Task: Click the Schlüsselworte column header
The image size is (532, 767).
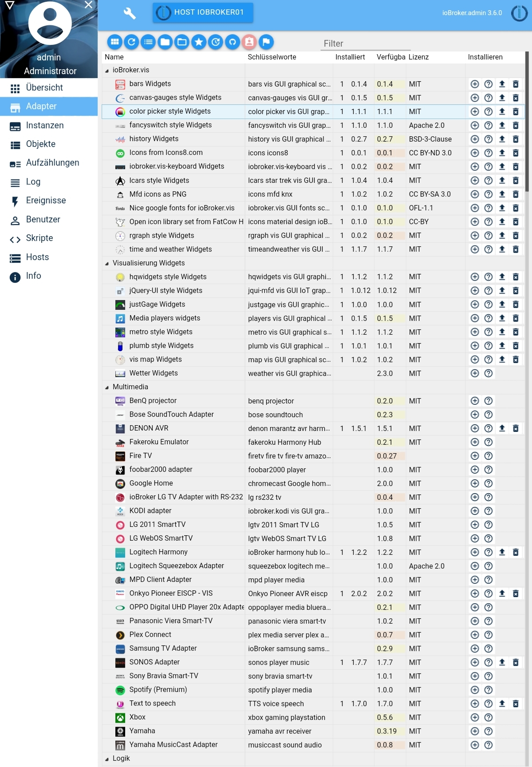Action: (x=272, y=57)
